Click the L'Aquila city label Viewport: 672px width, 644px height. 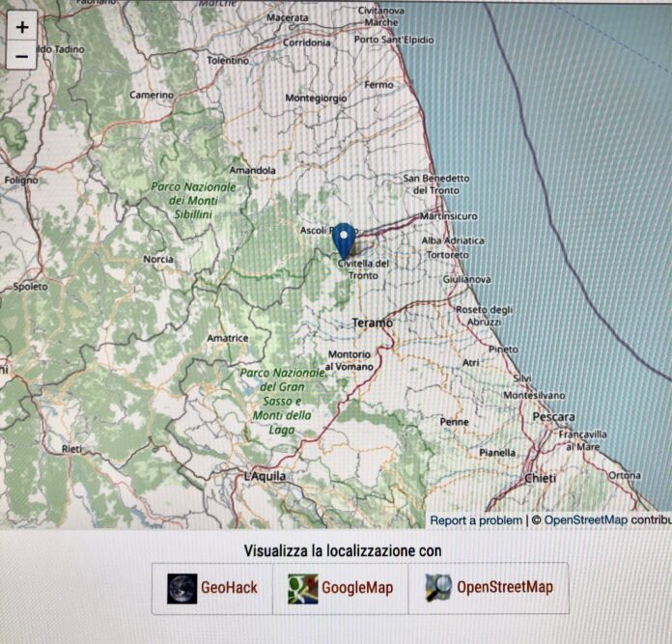[x=266, y=477]
